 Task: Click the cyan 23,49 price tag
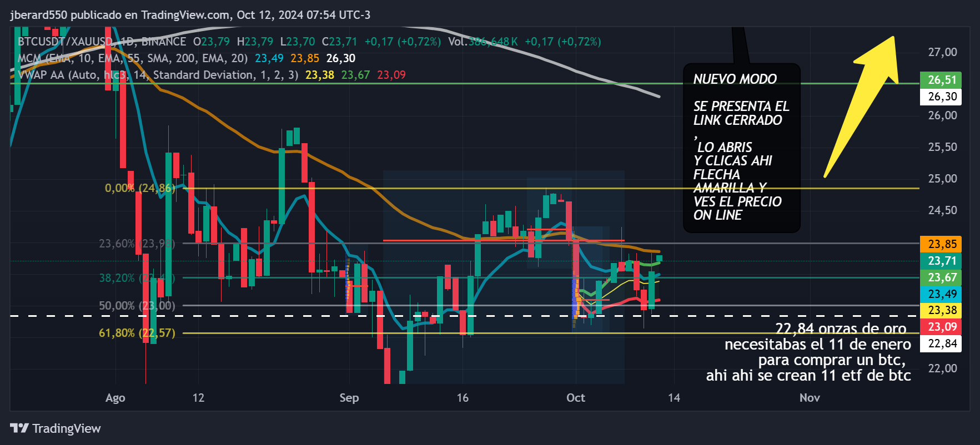(942, 294)
